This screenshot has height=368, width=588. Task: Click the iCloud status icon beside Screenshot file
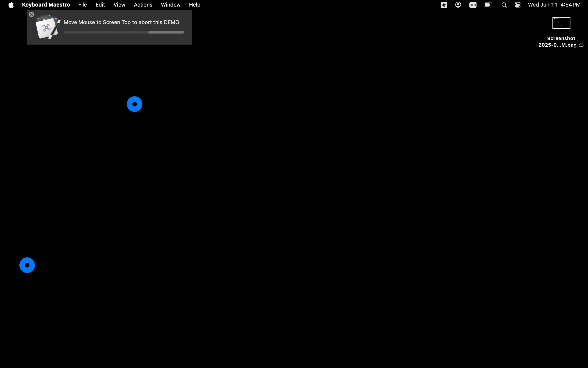[581, 45]
